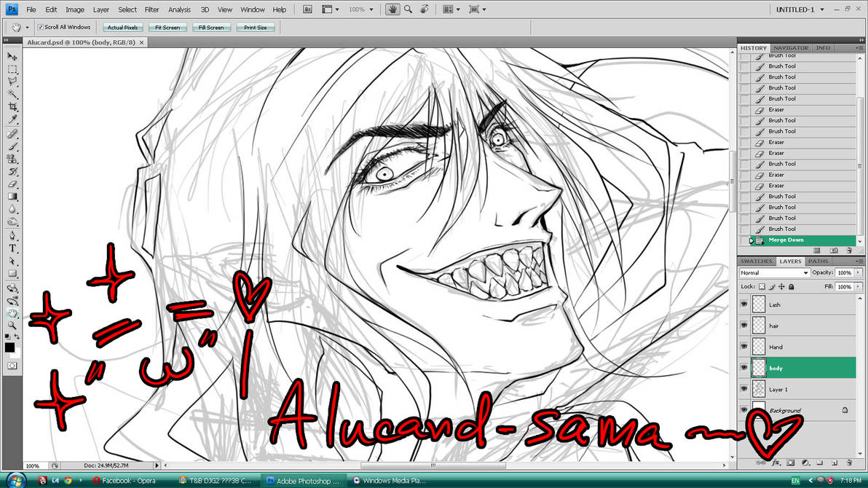Select the Clone Stamp tool

tap(12, 159)
